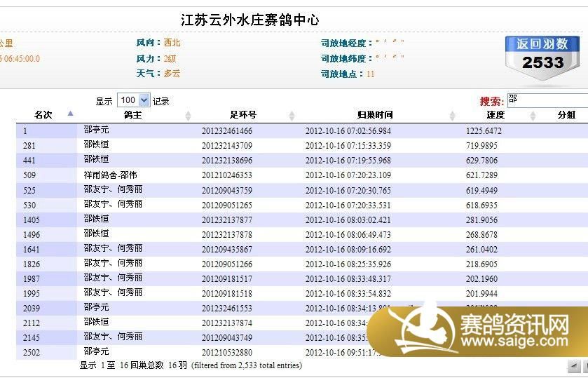Click the sort arrows beside 鸽主 column
588x378 pixels.
coord(188,115)
